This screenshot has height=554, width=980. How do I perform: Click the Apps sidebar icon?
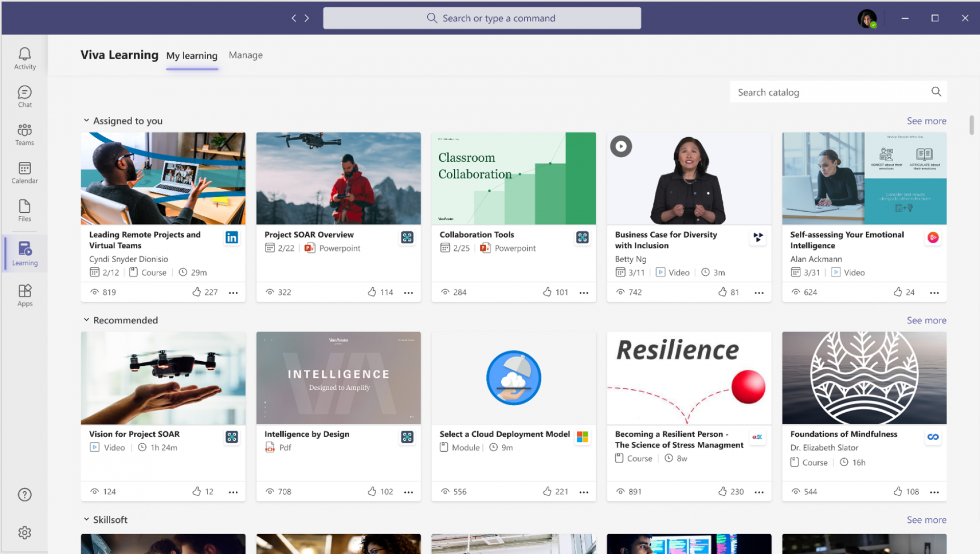(24, 295)
